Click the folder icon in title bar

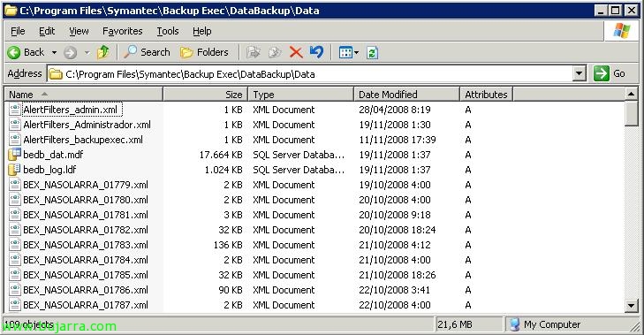point(11,11)
